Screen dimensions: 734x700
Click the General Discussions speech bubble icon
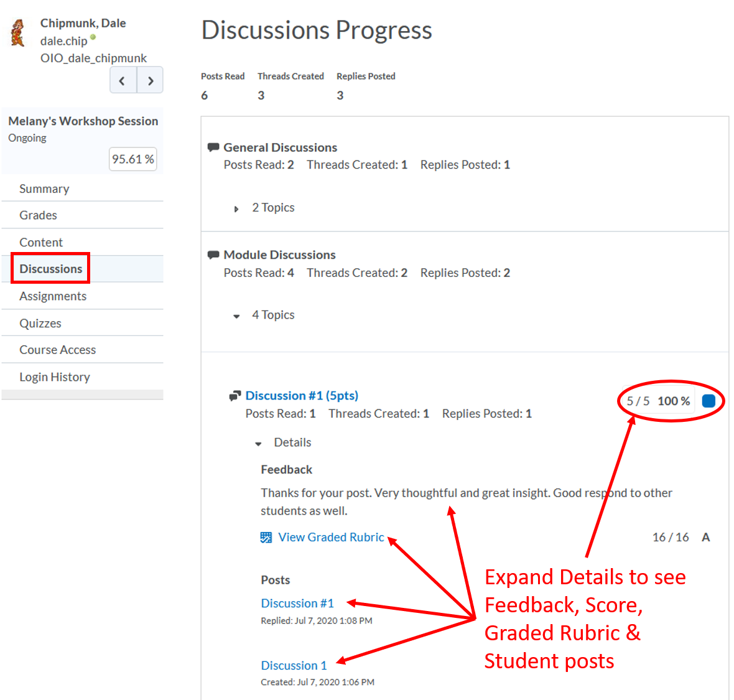pos(213,147)
